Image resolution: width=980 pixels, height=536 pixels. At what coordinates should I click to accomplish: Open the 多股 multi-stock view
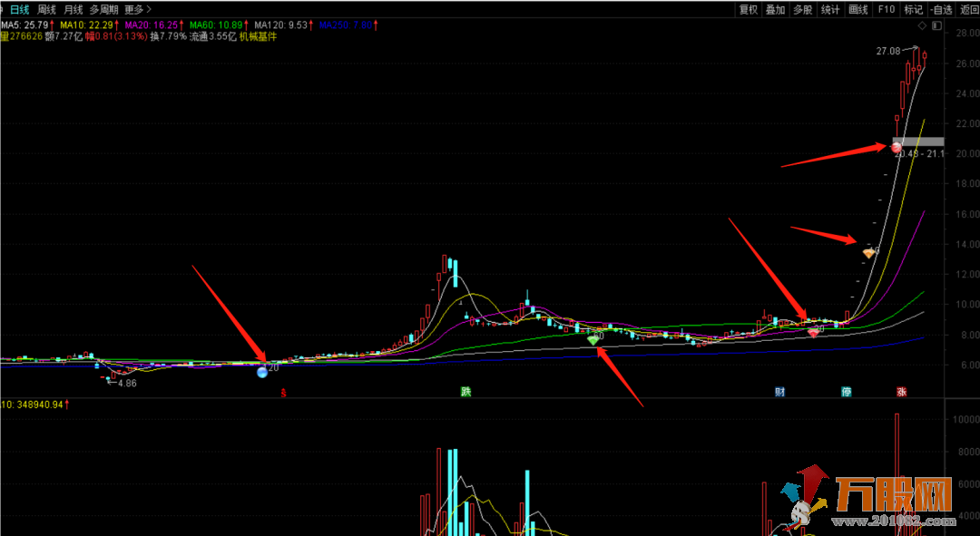[803, 9]
